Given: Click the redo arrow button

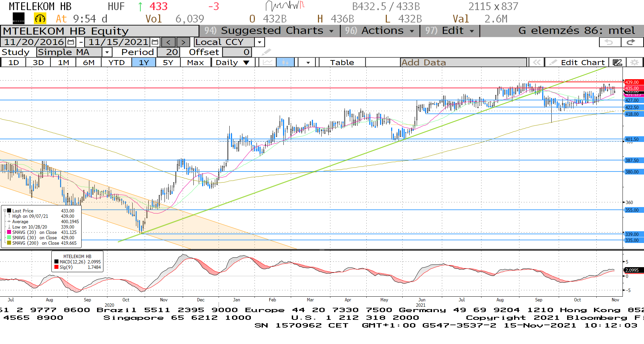Looking at the screenshot, I should [x=632, y=42].
